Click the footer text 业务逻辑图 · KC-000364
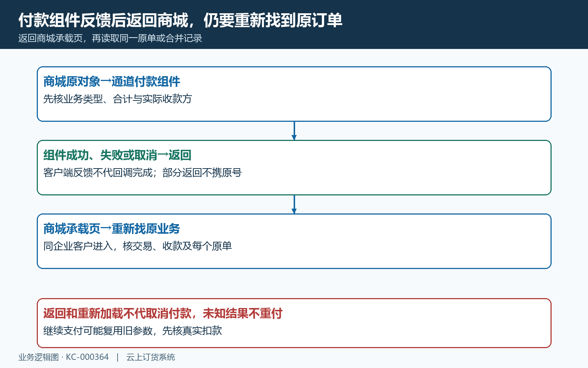 64,357
